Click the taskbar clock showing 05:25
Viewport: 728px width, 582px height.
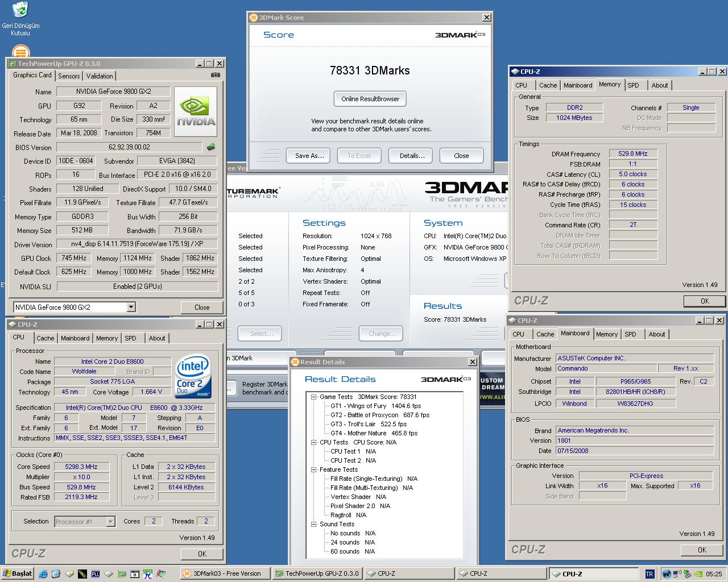714,574
